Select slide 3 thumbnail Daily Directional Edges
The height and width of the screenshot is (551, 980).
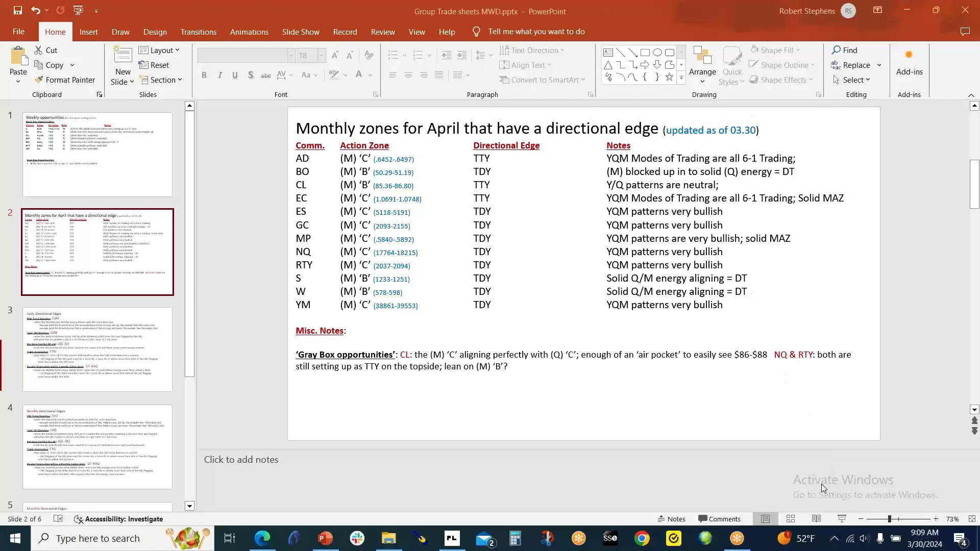click(x=97, y=349)
